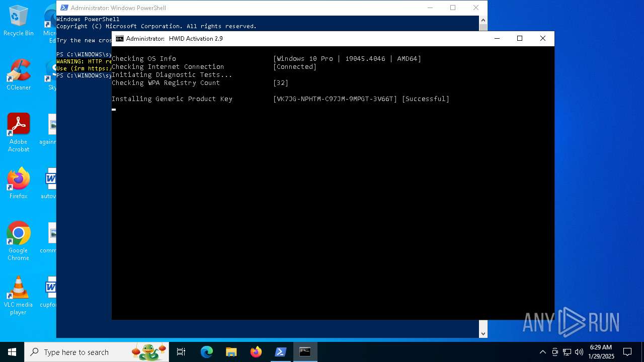Open the volume control in the system tray
This screenshot has height=362, width=644.
pos(579,352)
